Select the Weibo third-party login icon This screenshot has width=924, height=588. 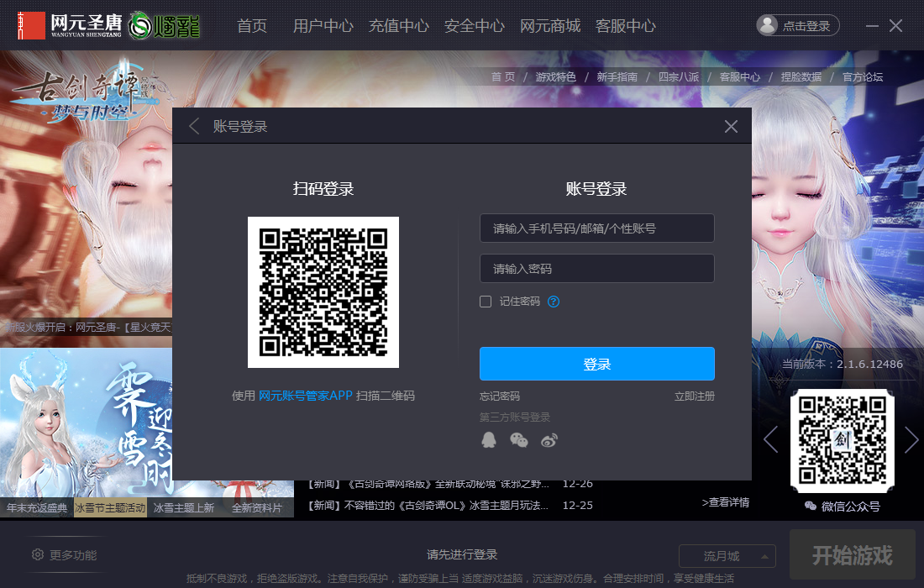(x=549, y=439)
